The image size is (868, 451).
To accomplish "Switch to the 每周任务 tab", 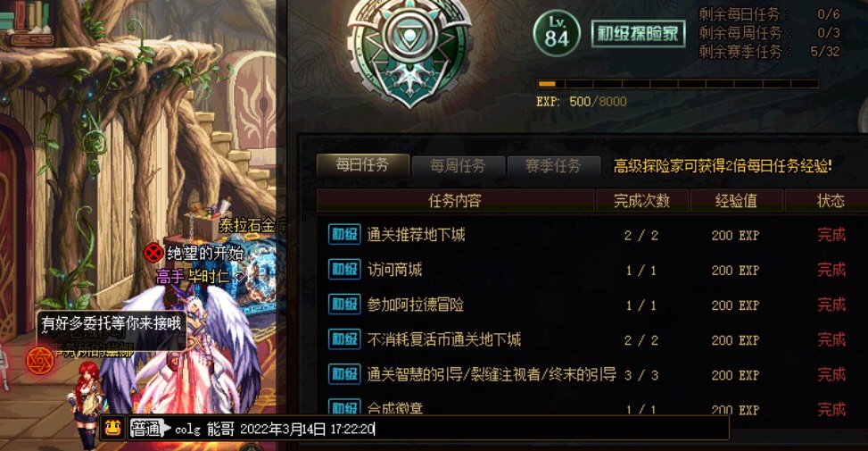I will [x=458, y=165].
